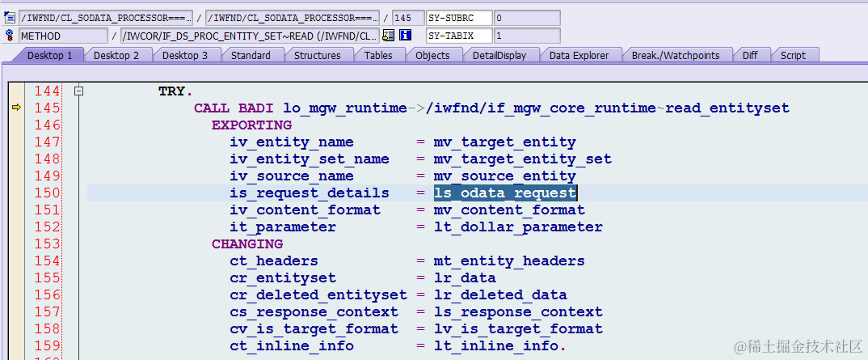Click the lr_deleted_data variable
This screenshot has height=360, width=868.
500,294
